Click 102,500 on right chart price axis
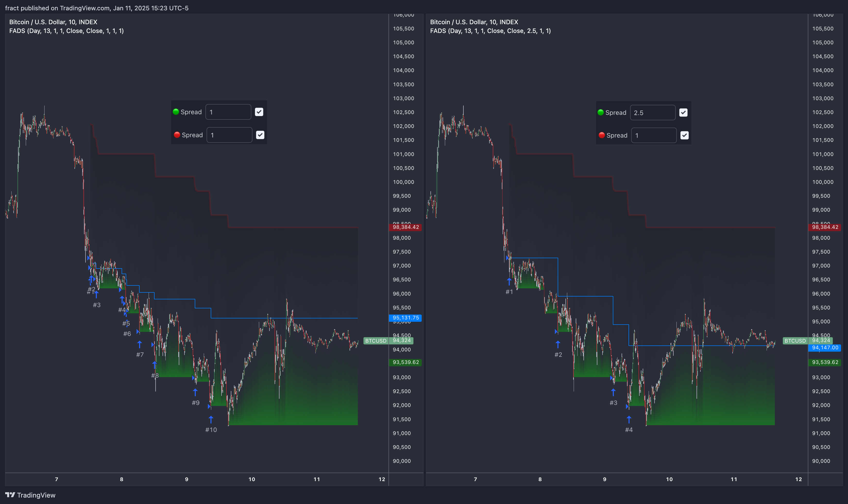848x504 pixels. (823, 112)
